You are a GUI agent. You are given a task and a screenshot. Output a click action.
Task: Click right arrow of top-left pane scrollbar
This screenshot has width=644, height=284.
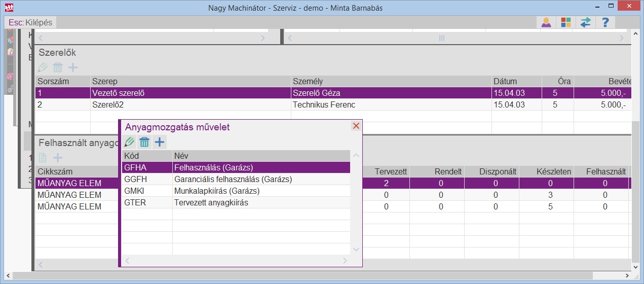tap(263, 38)
